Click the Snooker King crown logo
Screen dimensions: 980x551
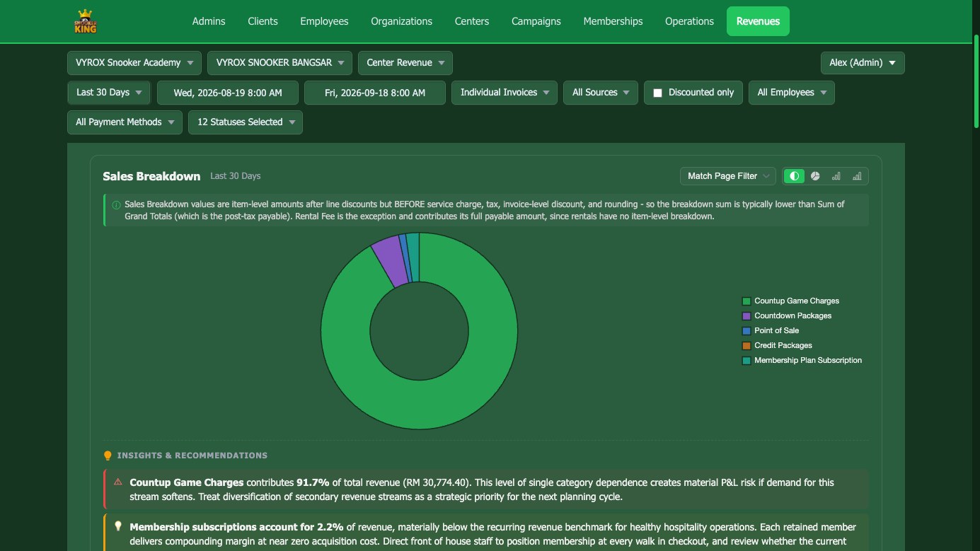[x=86, y=21]
